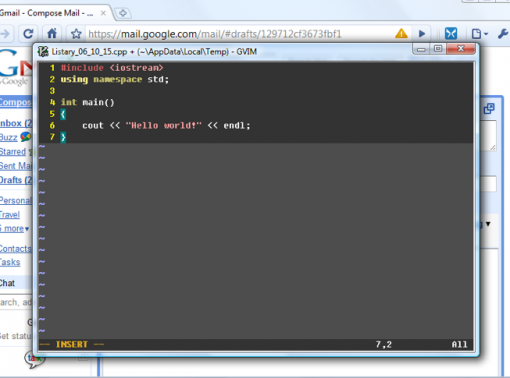
Task: Open the Starred link in Gmail
Action: point(13,152)
